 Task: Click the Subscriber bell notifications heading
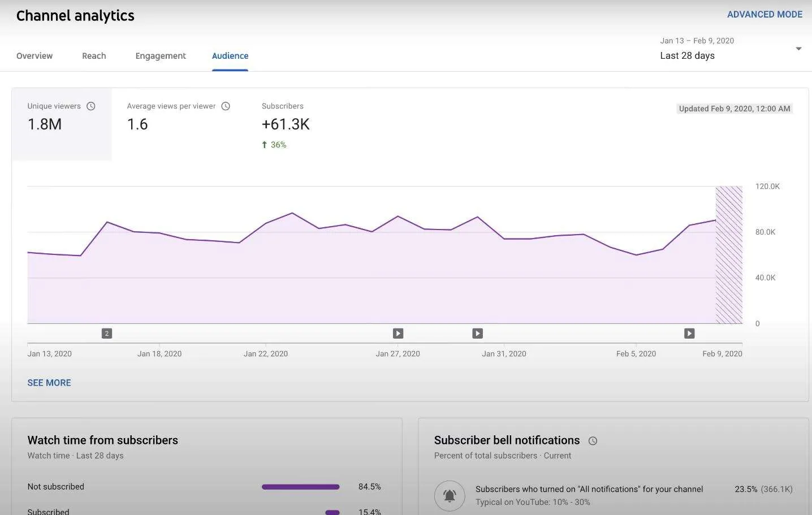tap(507, 440)
